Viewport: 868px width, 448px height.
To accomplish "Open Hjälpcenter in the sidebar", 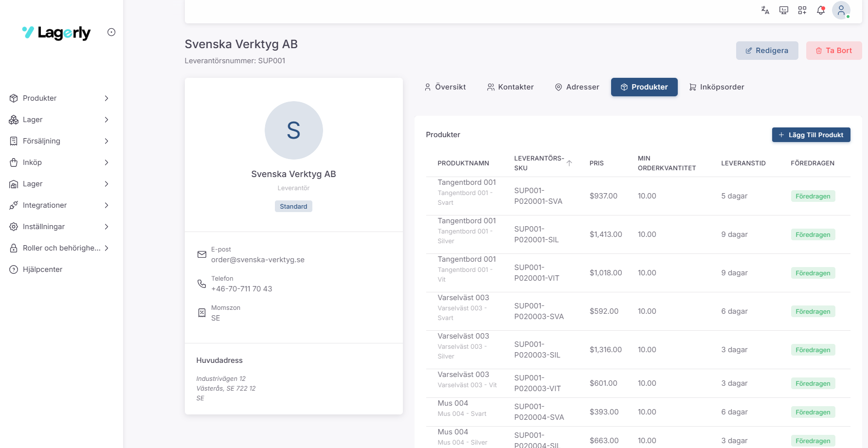I will pyautogui.click(x=43, y=269).
